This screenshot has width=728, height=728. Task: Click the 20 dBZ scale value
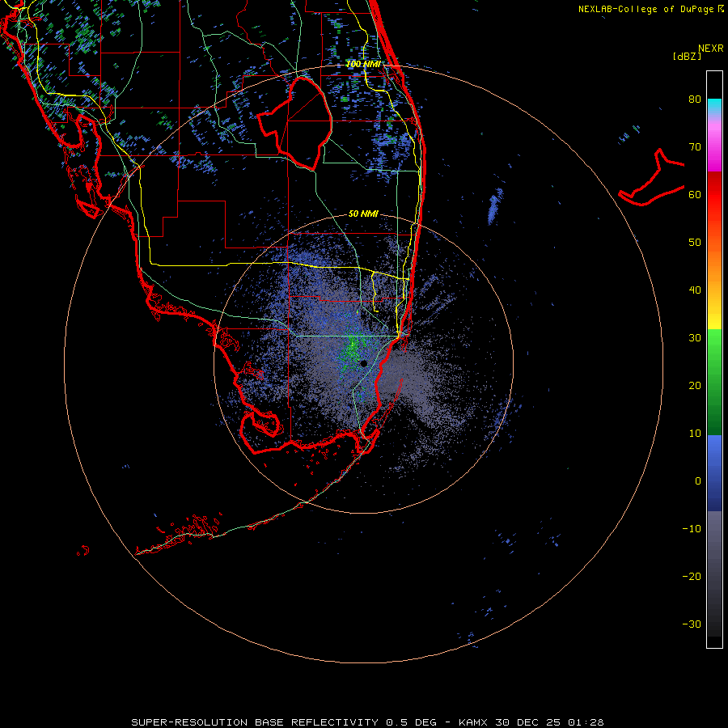coord(695,385)
